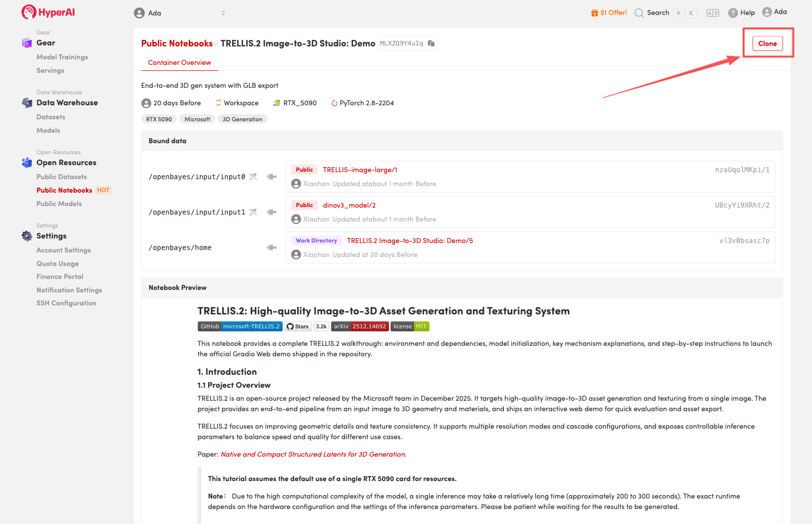Click unbind icon next to input1 path
812x524 pixels.
(x=253, y=212)
